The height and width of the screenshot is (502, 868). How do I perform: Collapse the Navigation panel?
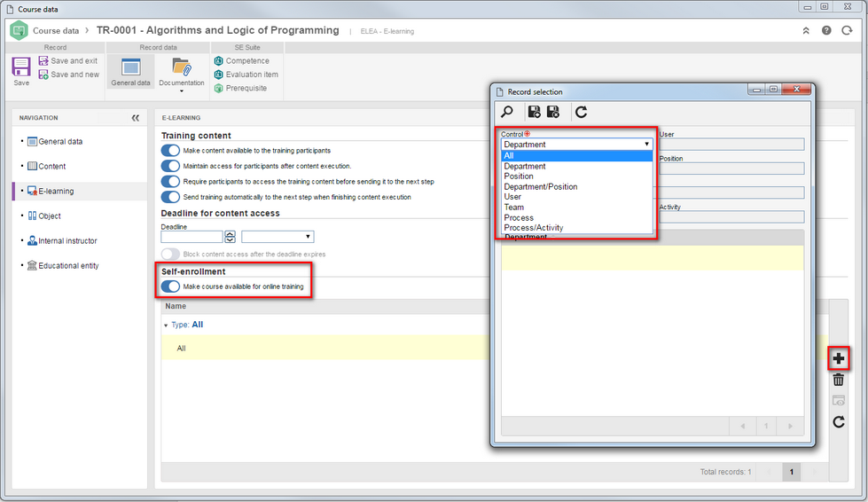click(135, 118)
